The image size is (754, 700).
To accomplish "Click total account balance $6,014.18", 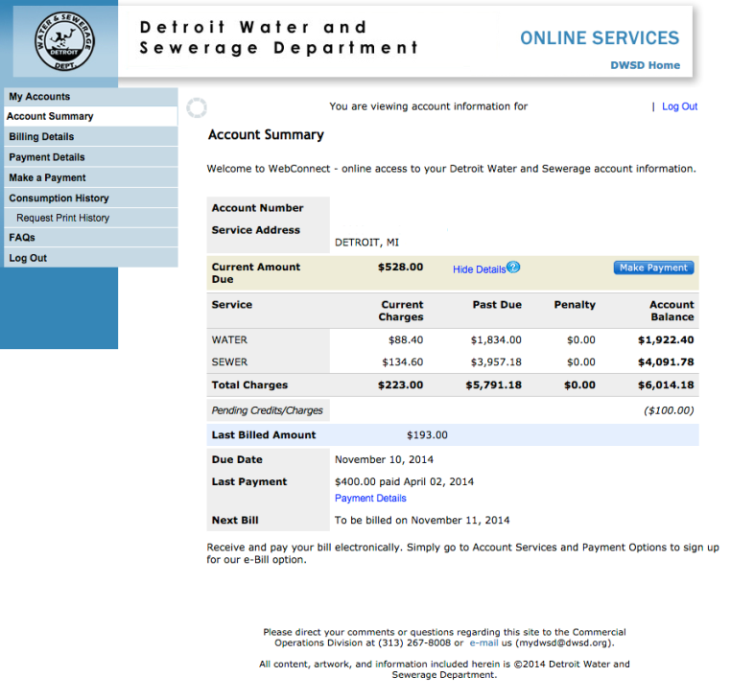I will click(x=666, y=385).
